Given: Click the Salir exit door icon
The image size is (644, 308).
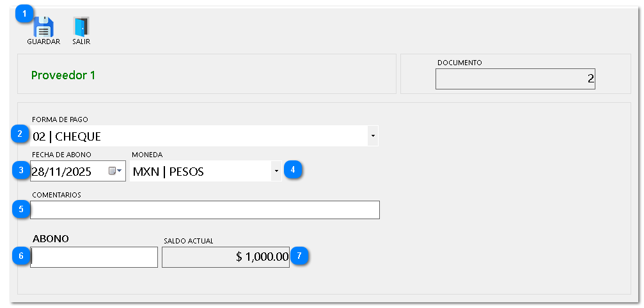Looking at the screenshot, I should coord(81,27).
